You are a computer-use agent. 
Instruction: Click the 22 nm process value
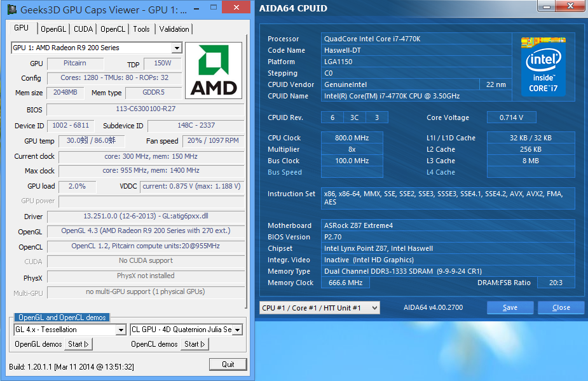click(496, 84)
